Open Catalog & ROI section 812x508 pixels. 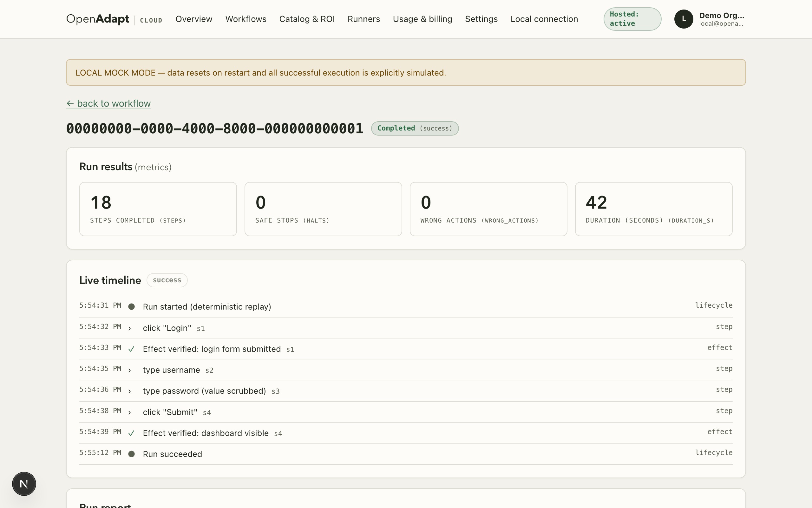(307, 19)
